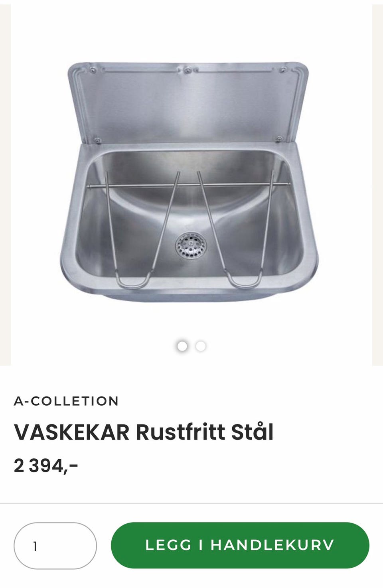Click the LEGG I HANDLEKURV button

[240, 545]
